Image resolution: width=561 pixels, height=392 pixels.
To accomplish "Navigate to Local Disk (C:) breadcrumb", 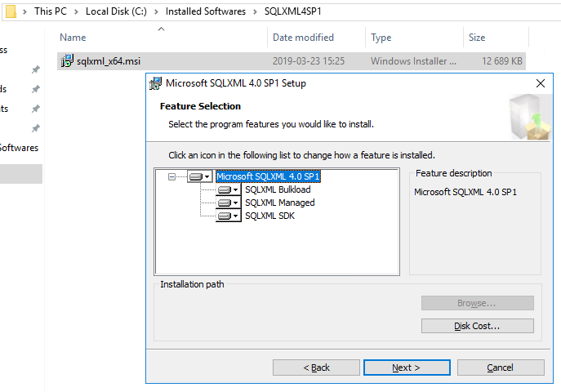I will pos(116,11).
